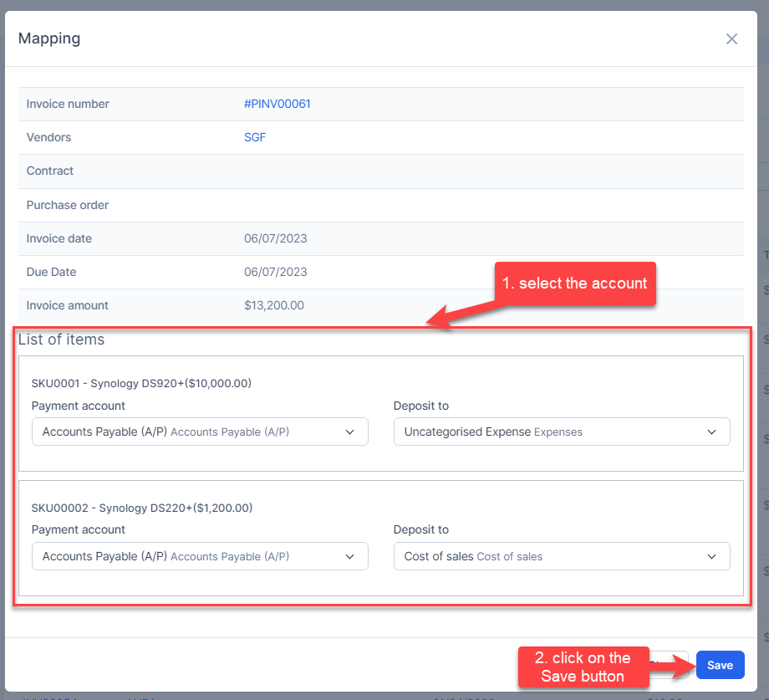The width and height of the screenshot is (769, 700).
Task: Select the SKU0001 Synology DS920+ item title
Action: pyautogui.click(x=141, y=384)
